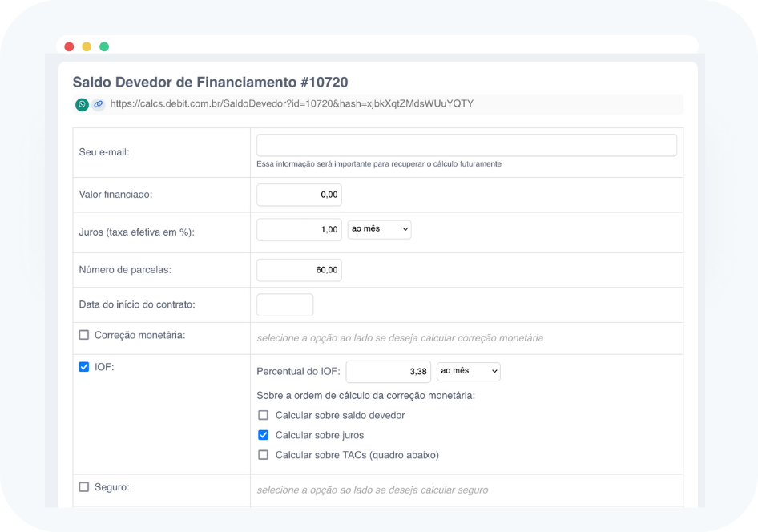Enable the Seguro checkbox
The height and width of the screenshot is (532, 758).
[84, 486]
